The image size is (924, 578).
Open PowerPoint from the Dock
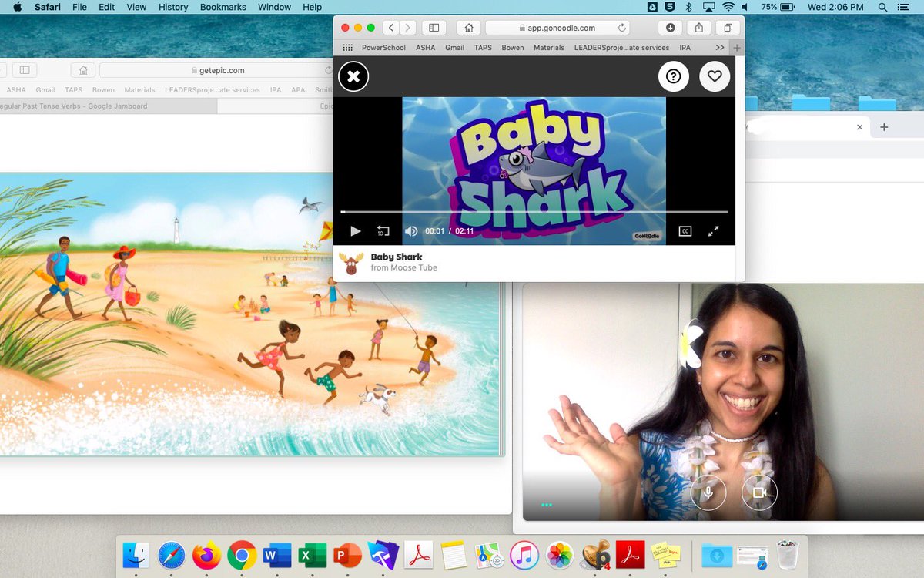348,555
